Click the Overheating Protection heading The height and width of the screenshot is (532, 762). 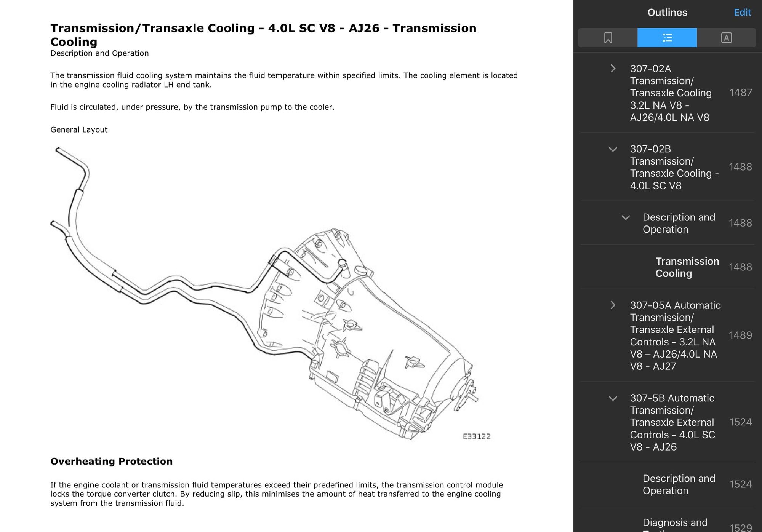point(111,461)
